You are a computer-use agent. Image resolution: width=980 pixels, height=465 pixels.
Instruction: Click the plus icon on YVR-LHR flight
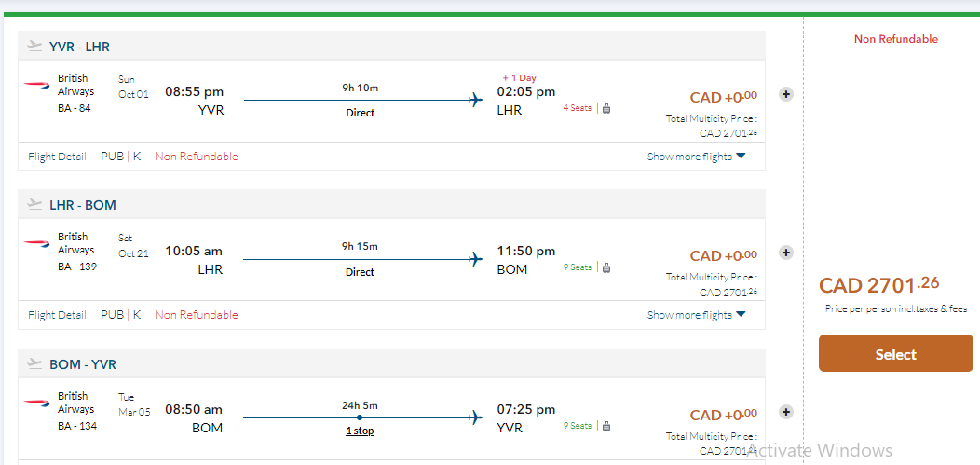click(785, 94)
